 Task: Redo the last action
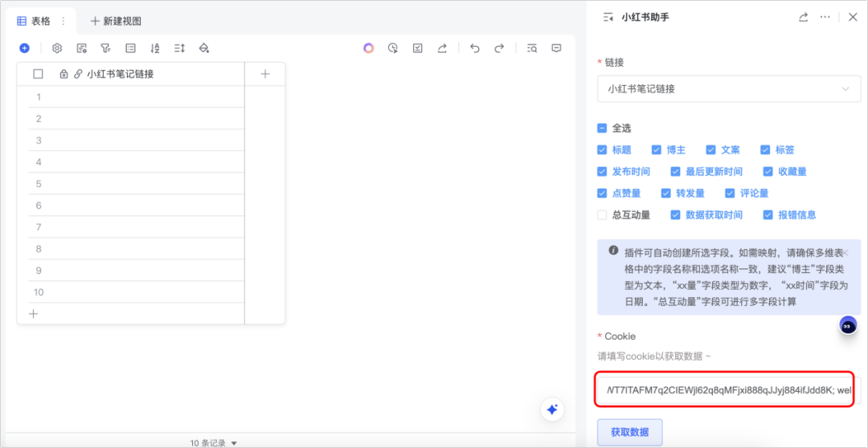pos(499,48)
